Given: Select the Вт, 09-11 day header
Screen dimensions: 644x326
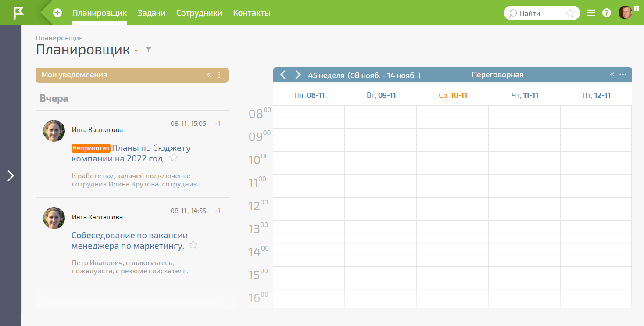Looking at the screenshot, I should [x=381, y=95].
